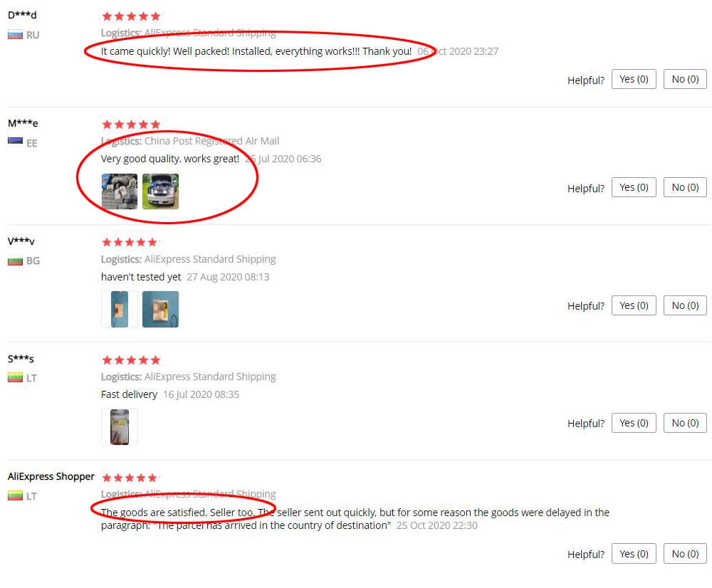
Task: Click the Russian flag icon beside RU
Action: (15, 35)
